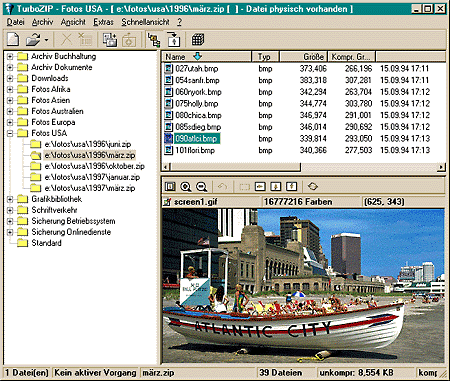Click the screen1.gif file icon in preview header
Viewport: 450px width, 381px height.
pos(167,202)
